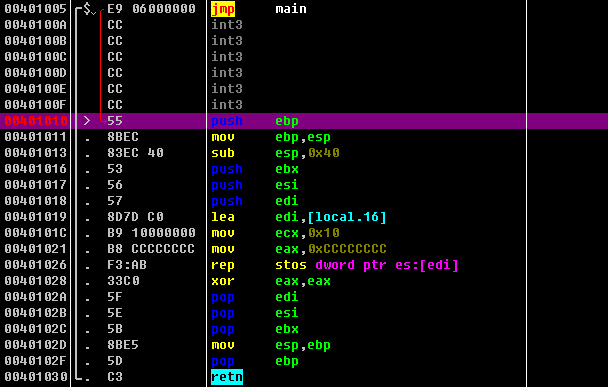This screenshot has height=387, width=608.
Task: Select hex bytes B9 10000000
Action: (152, 233)
